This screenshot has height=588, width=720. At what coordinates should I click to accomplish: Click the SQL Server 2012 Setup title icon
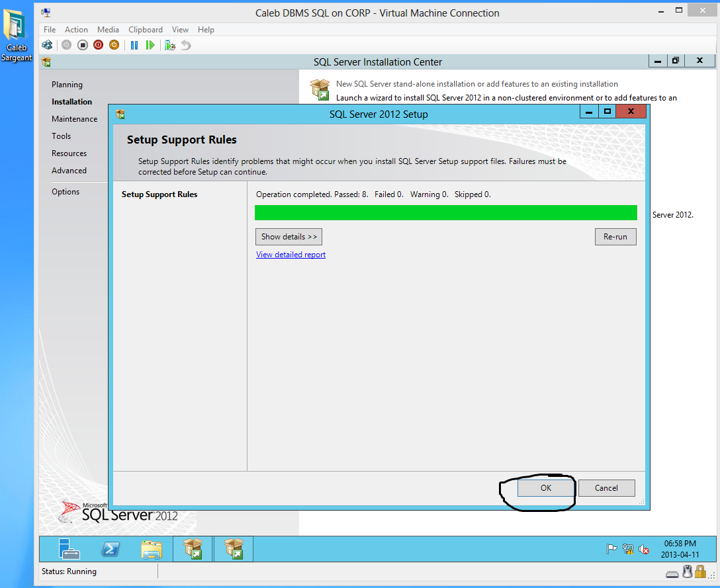(x=120, y=114)
